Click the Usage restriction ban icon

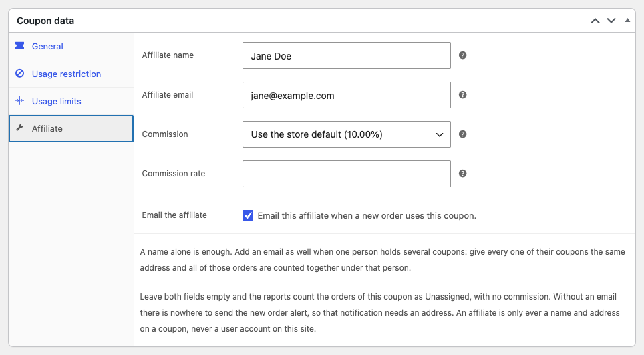20,73
